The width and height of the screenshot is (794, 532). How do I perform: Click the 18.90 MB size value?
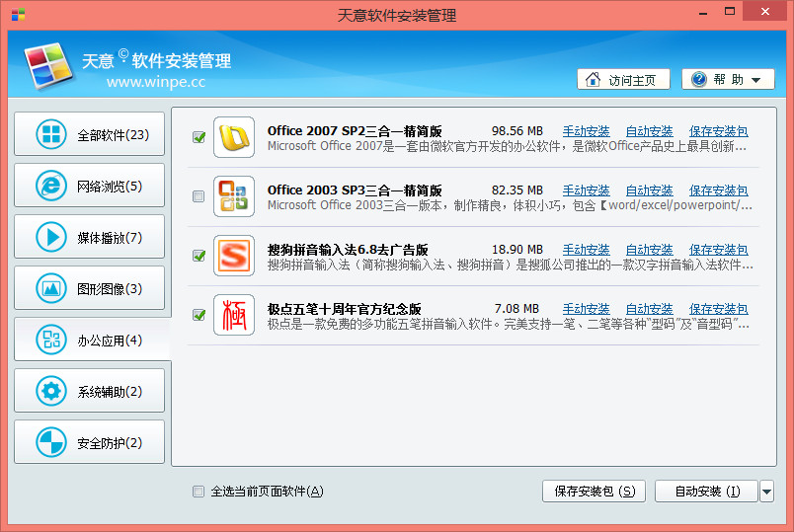coord(517,250)
